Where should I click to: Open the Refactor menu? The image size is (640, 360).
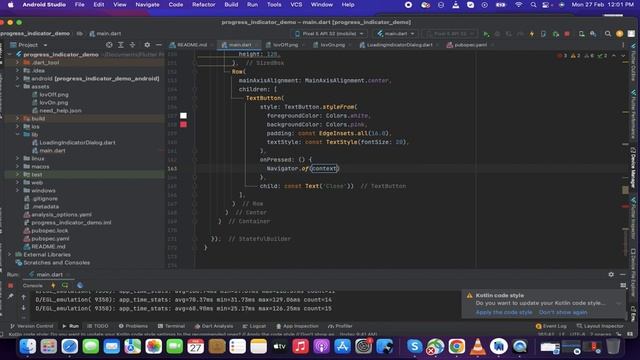[203, 4]
